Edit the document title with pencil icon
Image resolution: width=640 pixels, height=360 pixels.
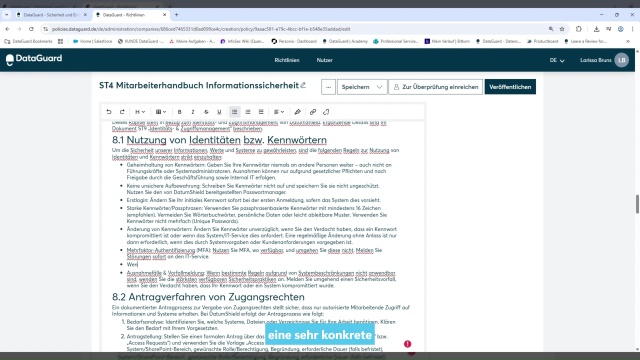click(303, 85)
